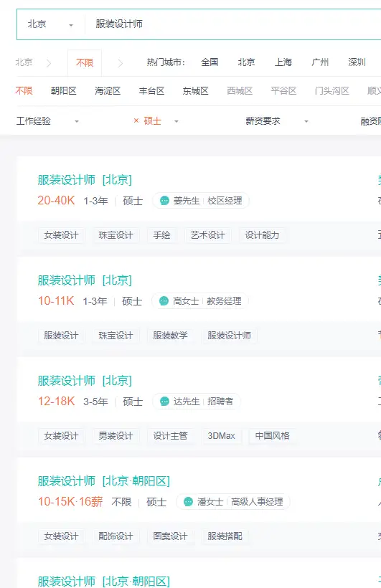
Task: Click the 20-40K salary text
Action: (x=56, y=201)
